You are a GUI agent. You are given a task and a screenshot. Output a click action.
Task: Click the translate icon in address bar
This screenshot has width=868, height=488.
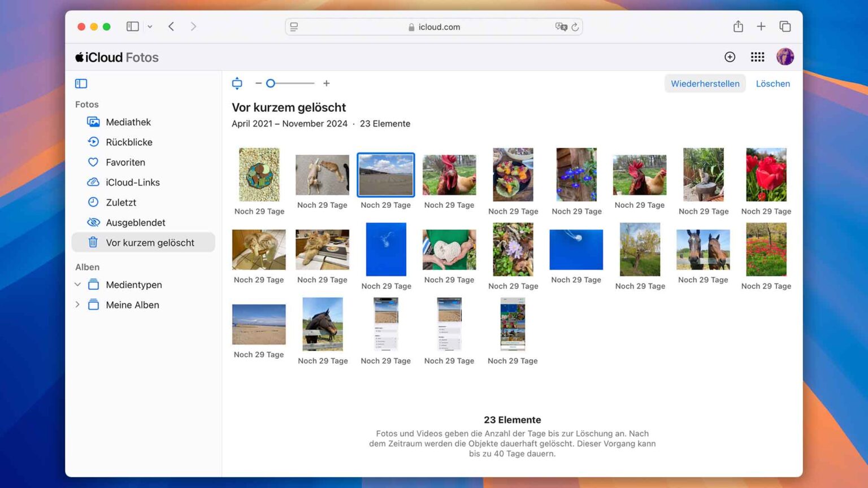click(x=561, y=27)
